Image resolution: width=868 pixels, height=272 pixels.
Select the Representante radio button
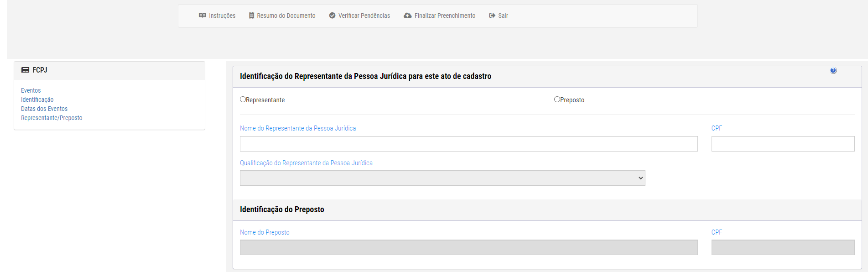tap(243, 99)
